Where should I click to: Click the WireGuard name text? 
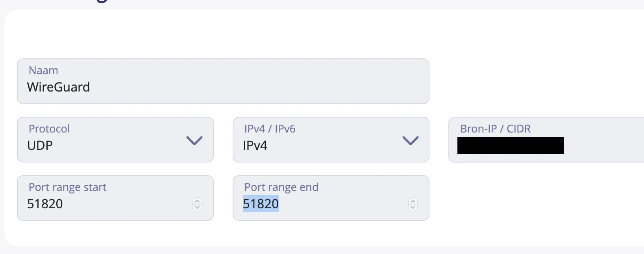[58, 87]
